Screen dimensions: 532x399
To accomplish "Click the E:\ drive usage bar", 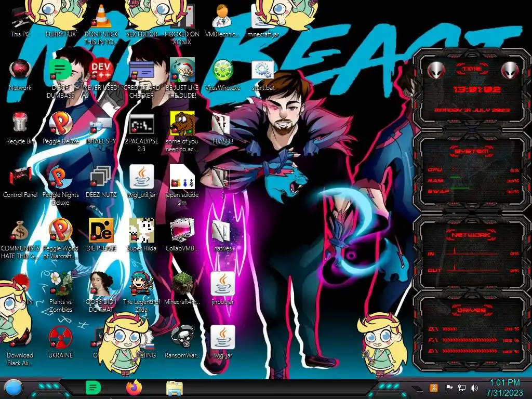I will pyautogui.click(x=470, y=351).
